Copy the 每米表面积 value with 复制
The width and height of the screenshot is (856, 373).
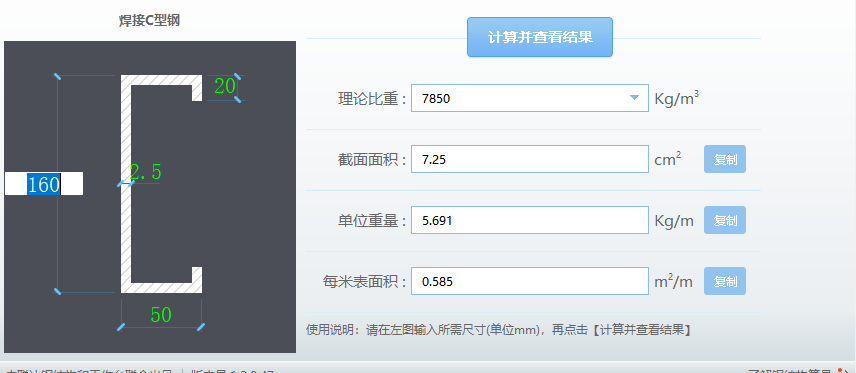pos(724,281)
